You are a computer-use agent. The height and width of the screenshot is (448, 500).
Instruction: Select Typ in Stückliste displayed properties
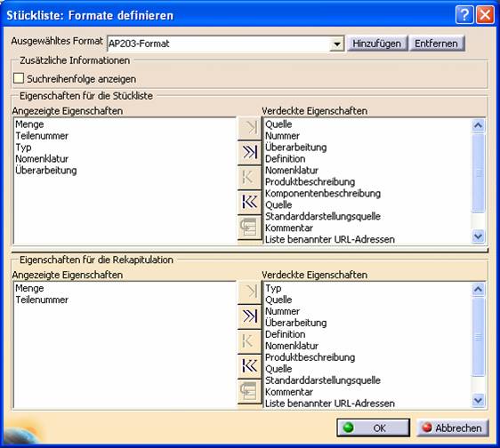(23, 148)
